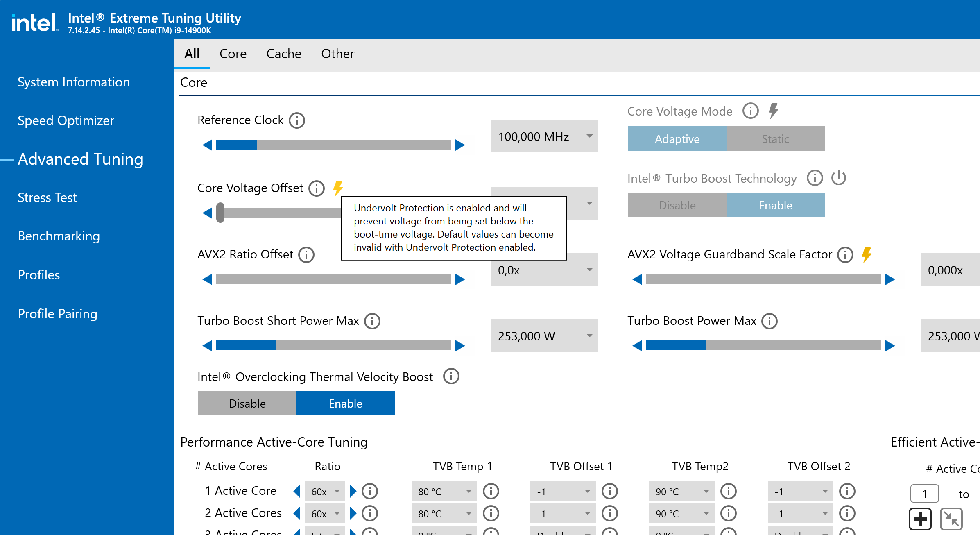Open the Stress Test section
980x535 pixels.
[x=47, y=197]
